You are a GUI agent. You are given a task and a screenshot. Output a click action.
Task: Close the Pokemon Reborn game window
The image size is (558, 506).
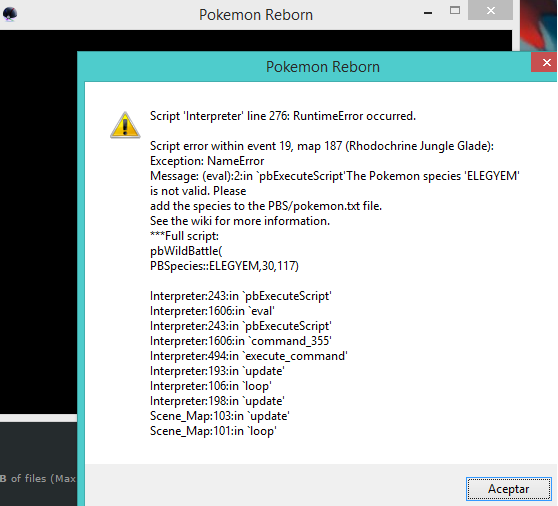point(490,10)
